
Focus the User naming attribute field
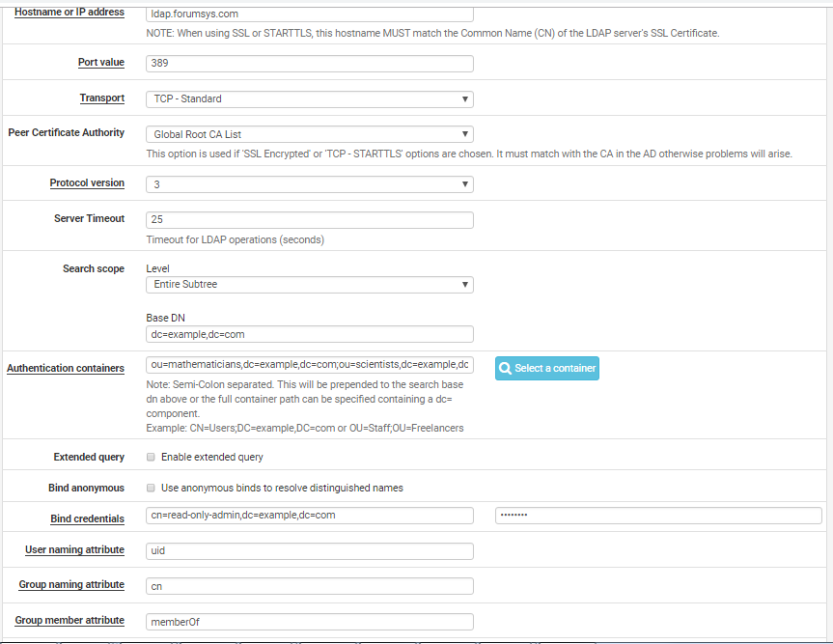pos(309,550)
